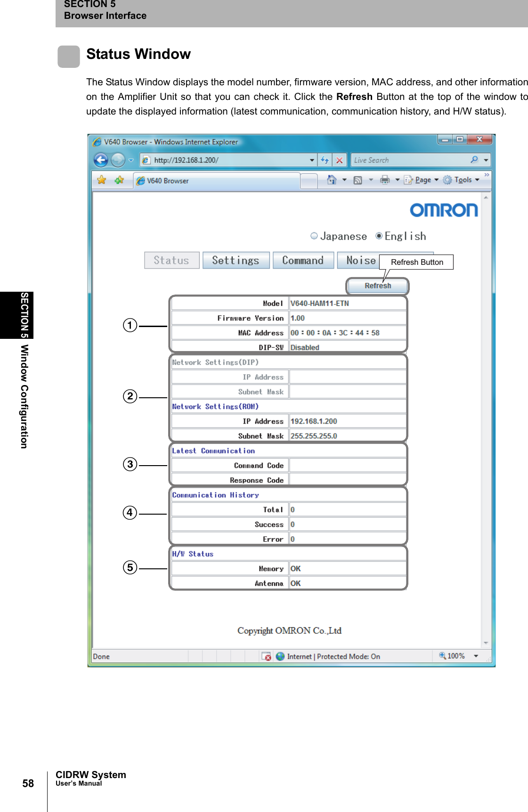Click the address bar showing http://192.168.1.200/
This screenshot has width=528, height=812.
pos(228,160)
